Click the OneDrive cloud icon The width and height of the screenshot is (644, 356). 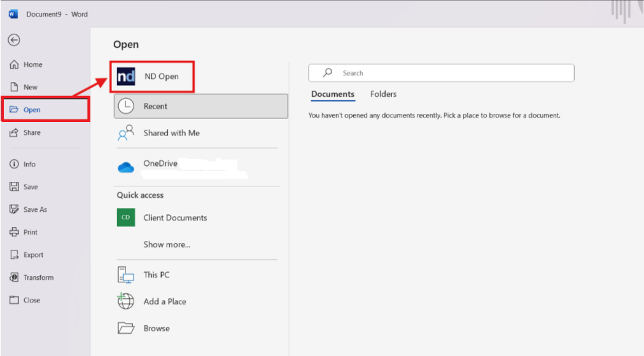126,167
